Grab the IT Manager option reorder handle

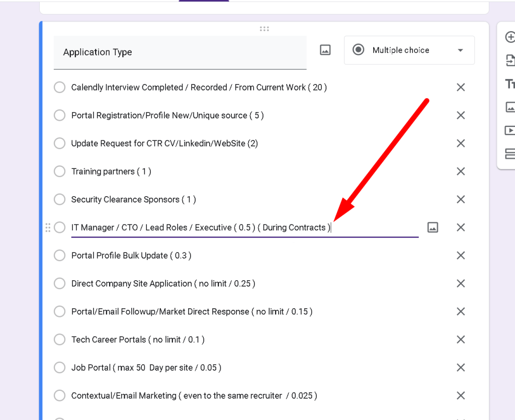48,227
